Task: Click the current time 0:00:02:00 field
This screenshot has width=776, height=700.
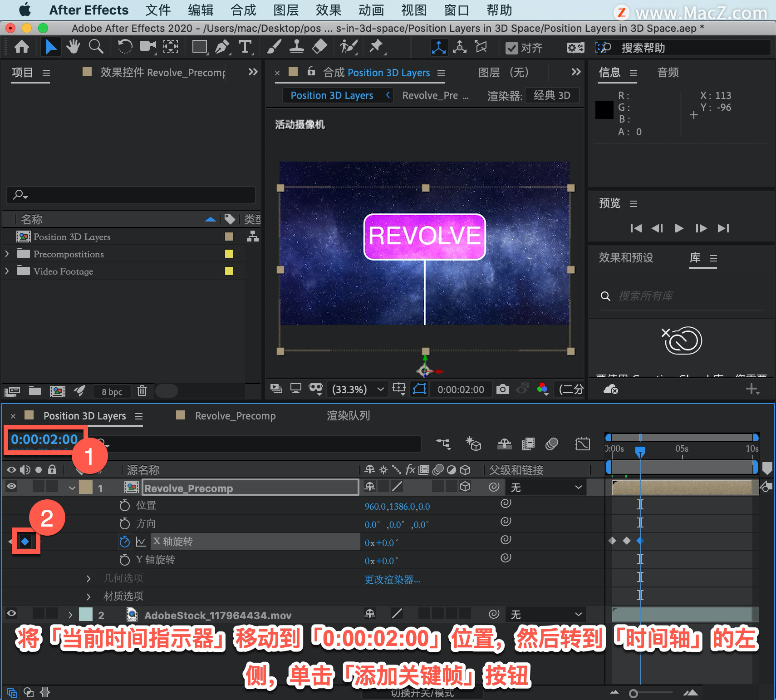Action: (x=44, y=439)
